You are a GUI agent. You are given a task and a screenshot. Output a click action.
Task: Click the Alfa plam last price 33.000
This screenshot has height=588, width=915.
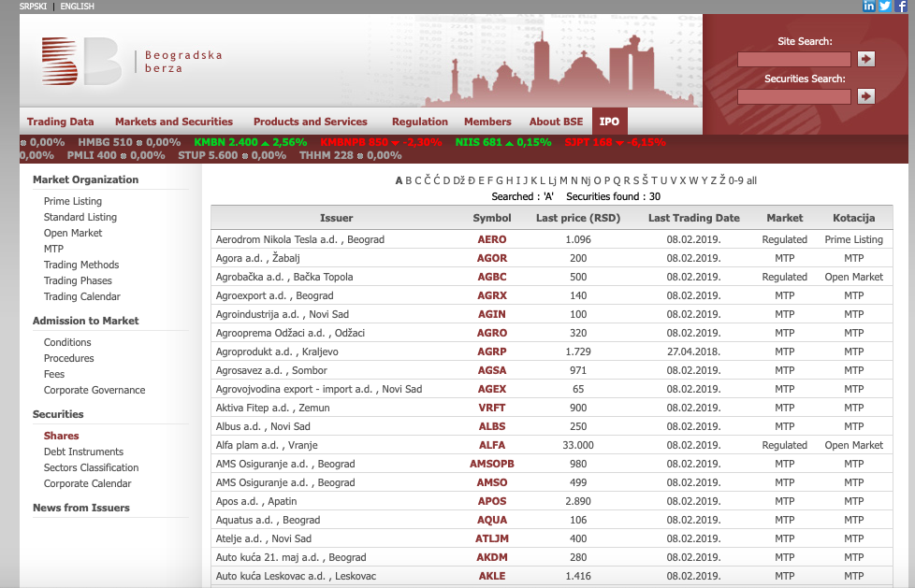pos(578,445)
